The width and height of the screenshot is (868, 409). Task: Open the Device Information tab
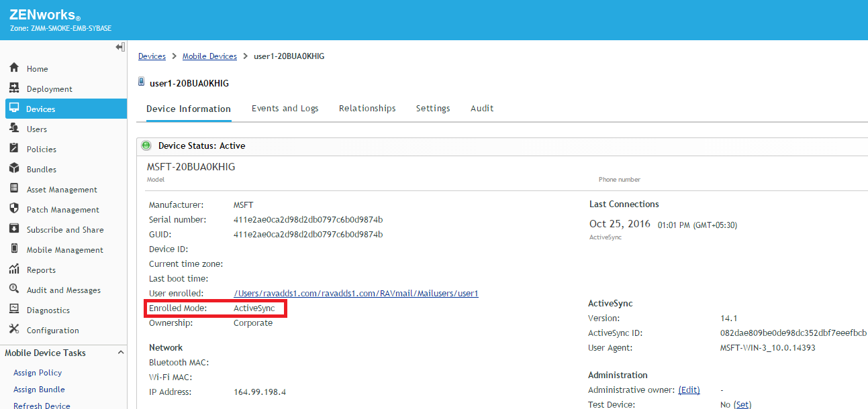tap(189, 109)
